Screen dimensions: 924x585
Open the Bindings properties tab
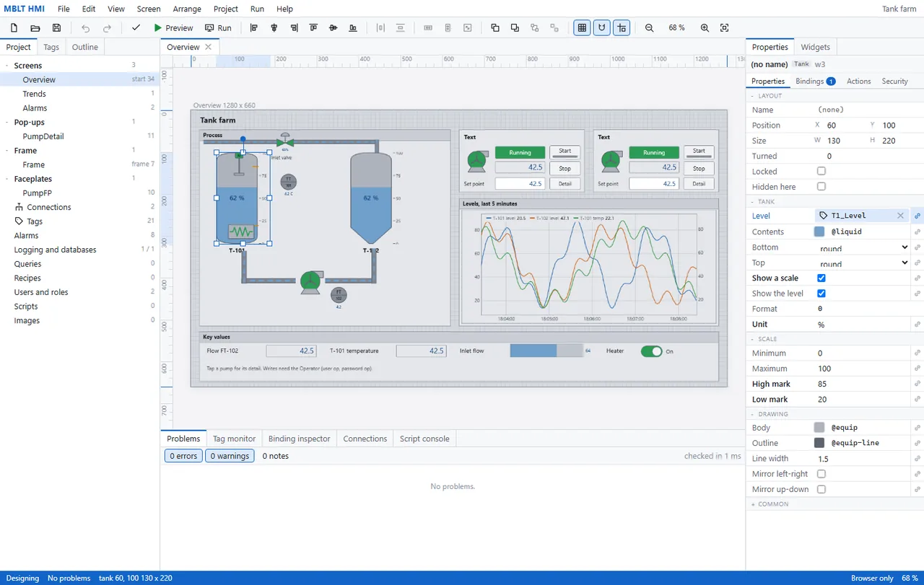[x=815, y=82]
